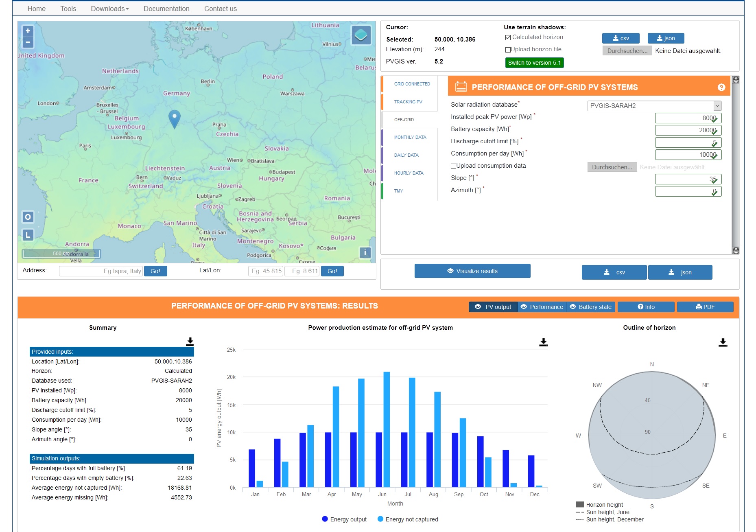
Task: Download the power production chart
Action: click(543, 342)
